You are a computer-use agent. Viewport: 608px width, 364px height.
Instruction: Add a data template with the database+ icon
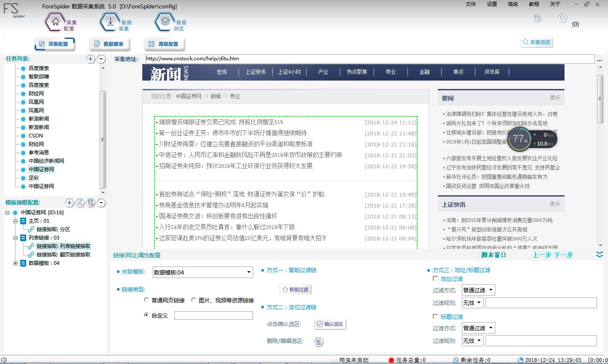pyautogui.click(x=91, y=203)
